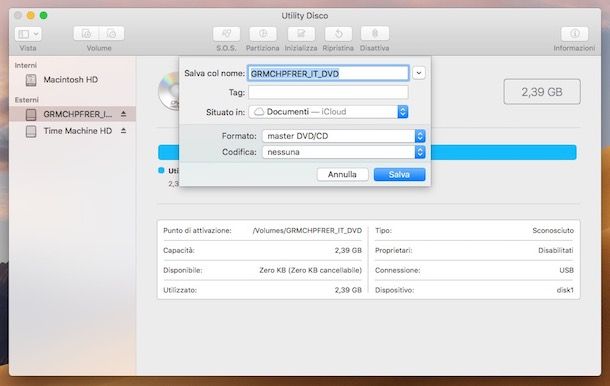Select Time Machine HD in sidebar
The width and height of the screenshot is (610, 386).
click(x=72, y=131)
